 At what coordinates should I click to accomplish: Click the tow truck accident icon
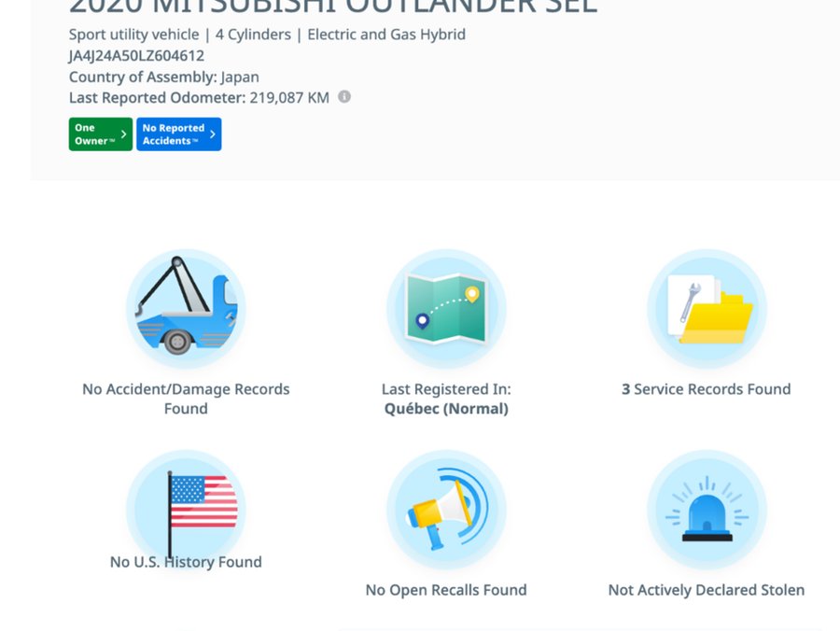[186, 309]
